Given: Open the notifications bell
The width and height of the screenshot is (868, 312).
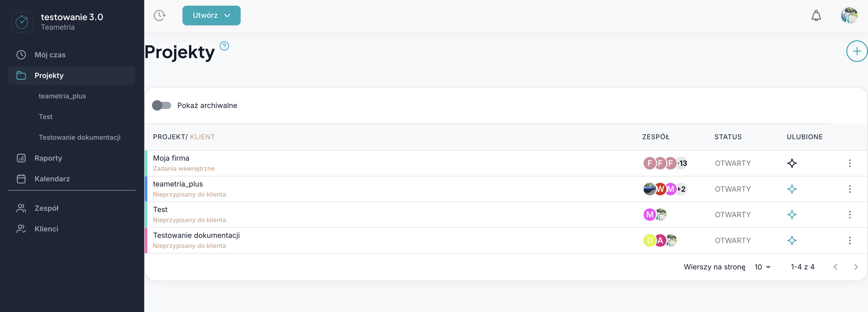Looking at the screenshot, I should [816, 15].
